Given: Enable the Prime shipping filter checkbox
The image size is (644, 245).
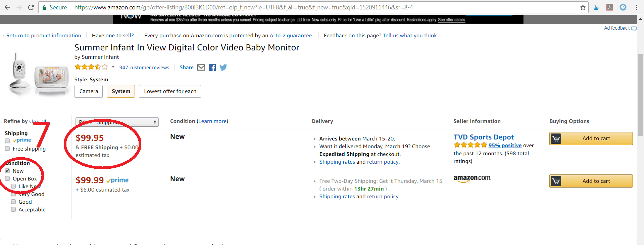Looking at the screenshot, I should pyautogui.click(x=7, y=140).
